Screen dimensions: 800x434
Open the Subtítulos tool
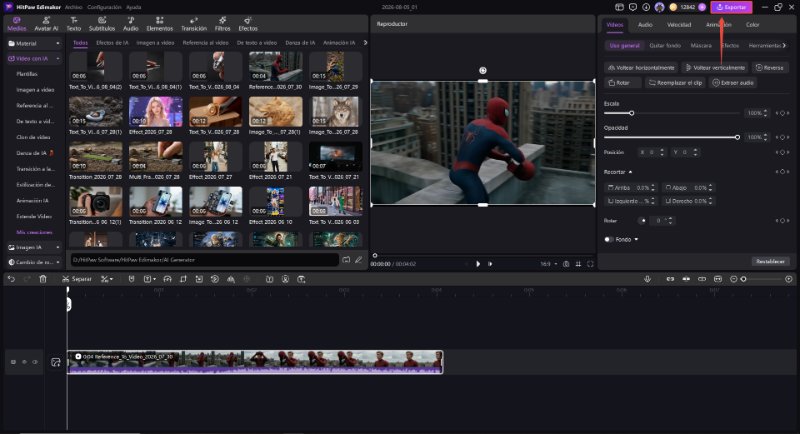tap(102, 23)
